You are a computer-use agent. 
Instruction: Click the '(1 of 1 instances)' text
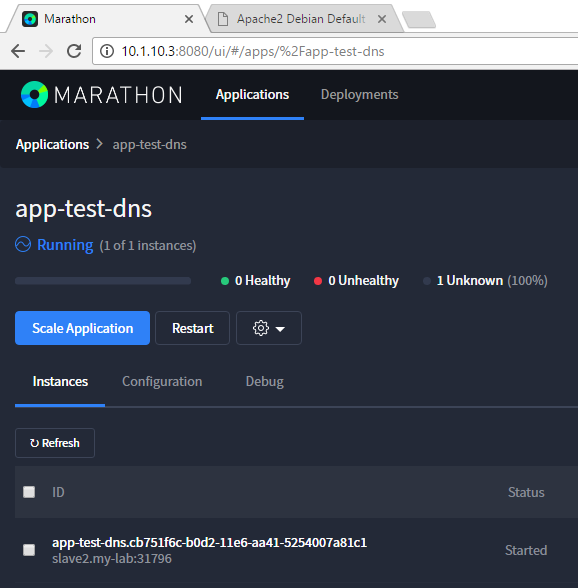pyautogui.click(x=148, y=246)
